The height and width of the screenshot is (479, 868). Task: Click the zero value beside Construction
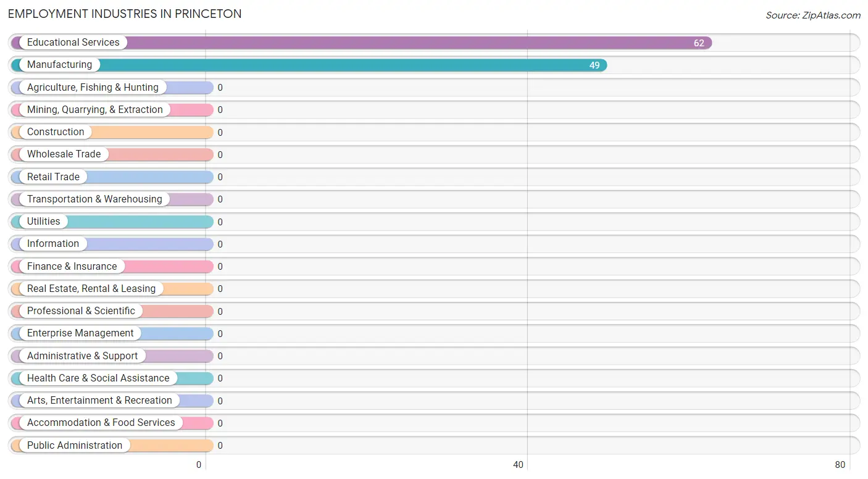coord(220,133)
